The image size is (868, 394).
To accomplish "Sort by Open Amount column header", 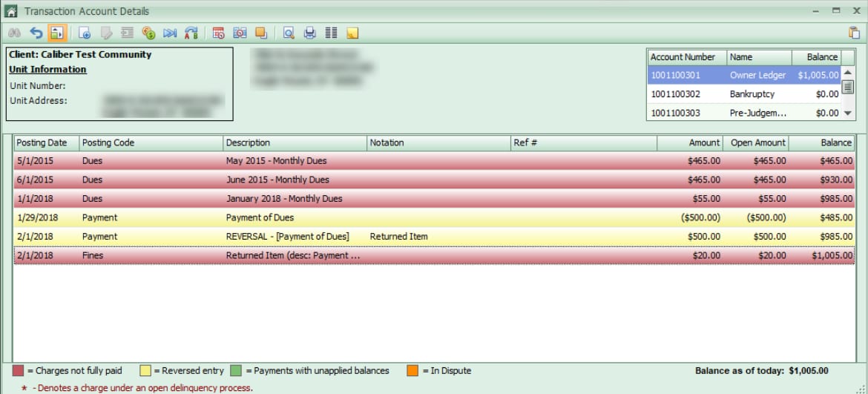I will 756,142.
